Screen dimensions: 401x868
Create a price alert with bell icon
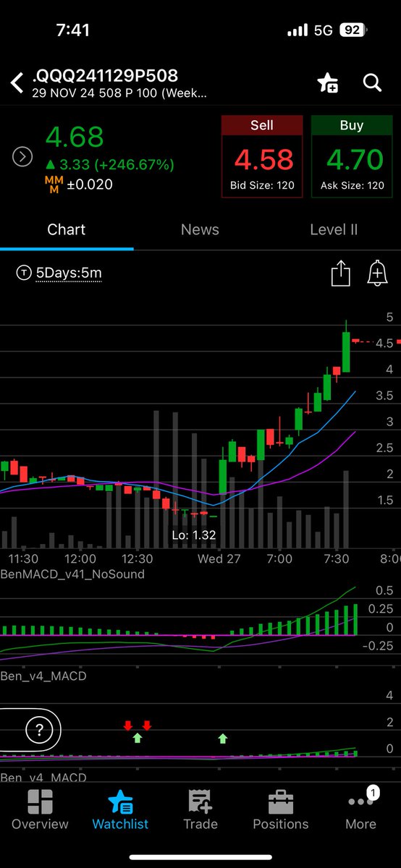[377, 273]
